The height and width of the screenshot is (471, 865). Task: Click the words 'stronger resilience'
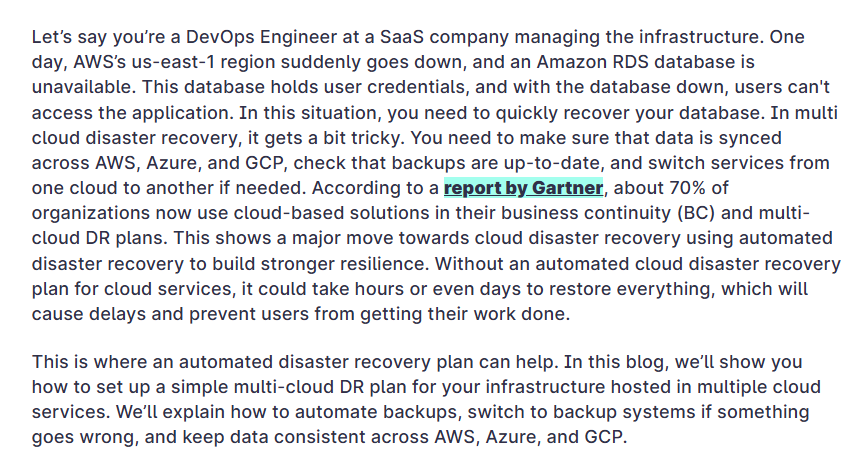[344, 264]
